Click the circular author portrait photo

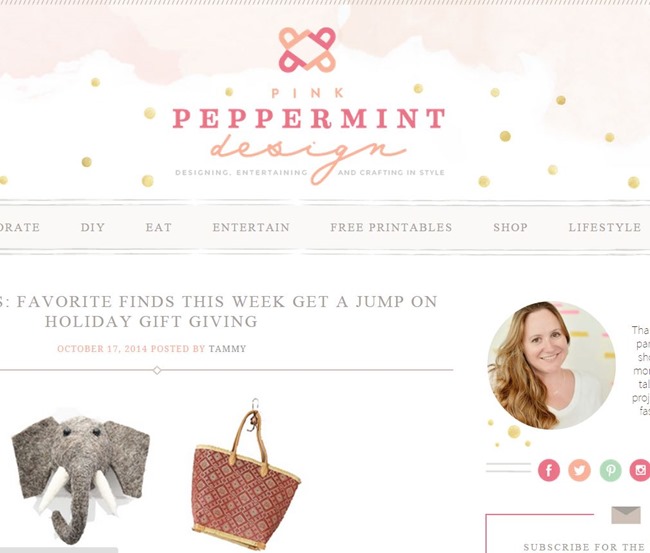551,365
